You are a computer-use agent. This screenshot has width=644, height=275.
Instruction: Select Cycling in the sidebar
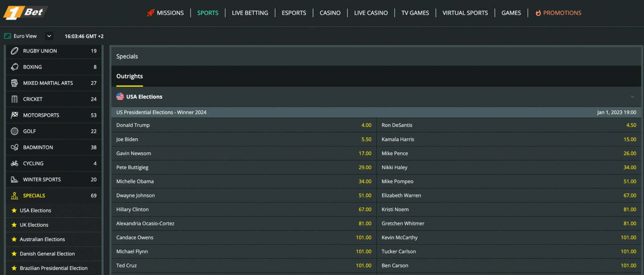point(54,163)
